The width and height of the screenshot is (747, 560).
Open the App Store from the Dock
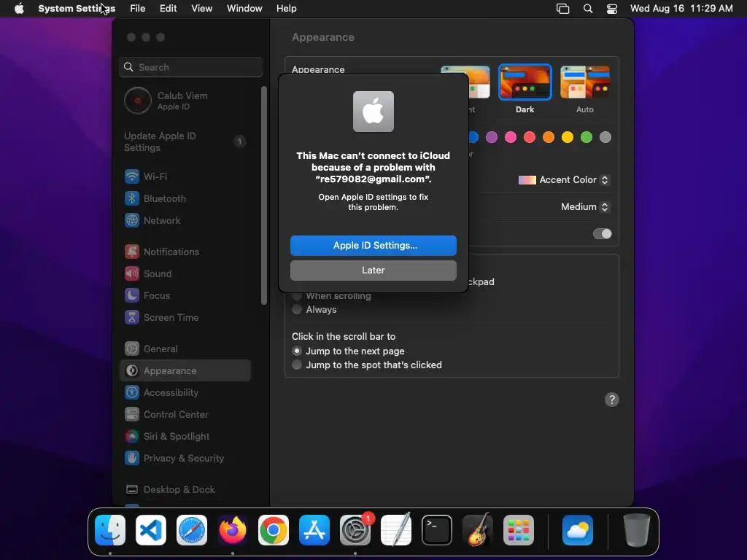click(x=314, y=530)
